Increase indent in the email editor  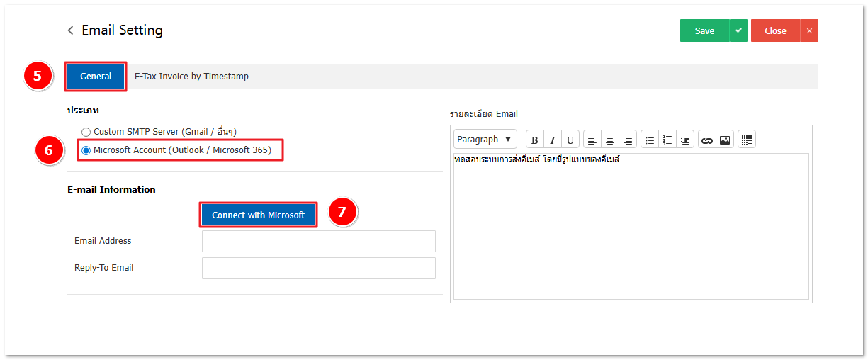tap(685, 140)
